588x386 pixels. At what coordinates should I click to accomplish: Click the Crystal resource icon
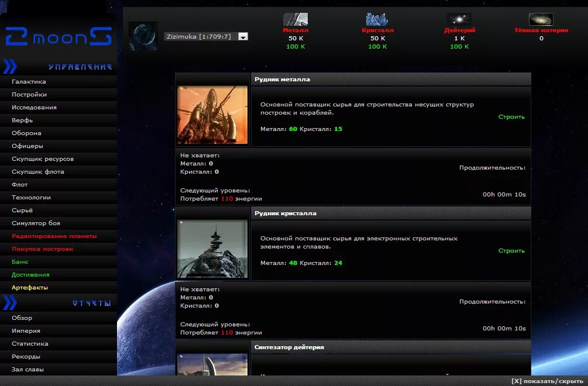click(377, 19)
